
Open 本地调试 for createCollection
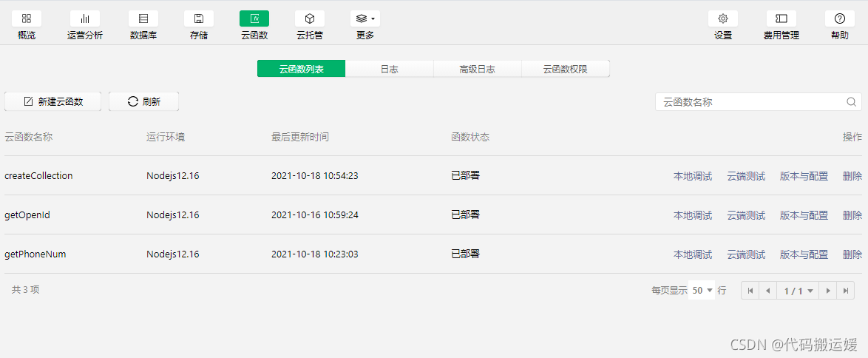click(693, 176)
